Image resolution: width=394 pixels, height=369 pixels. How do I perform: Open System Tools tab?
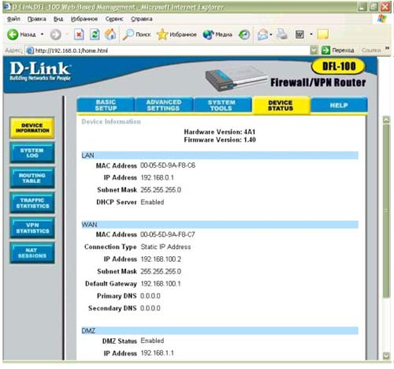pyautogui.click(x=222, y=105)
